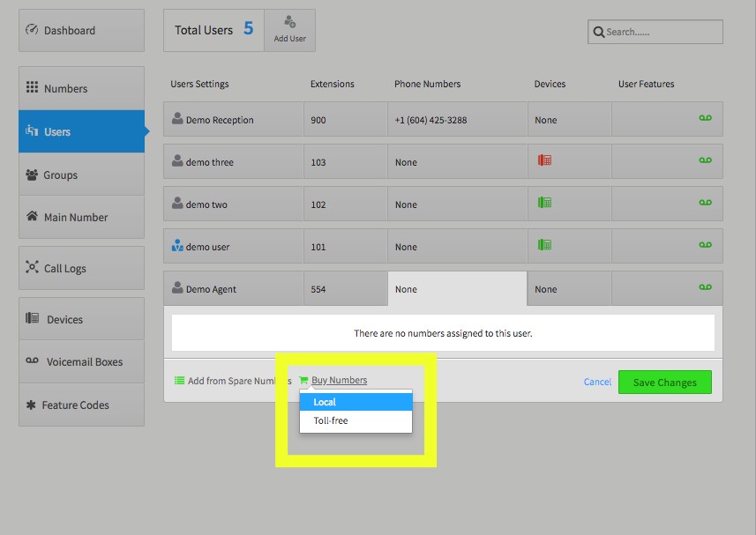The height and width of the screenshot is (535, 756).
Task: Click green device icon for demo user
Action: [x=544, y=245]
